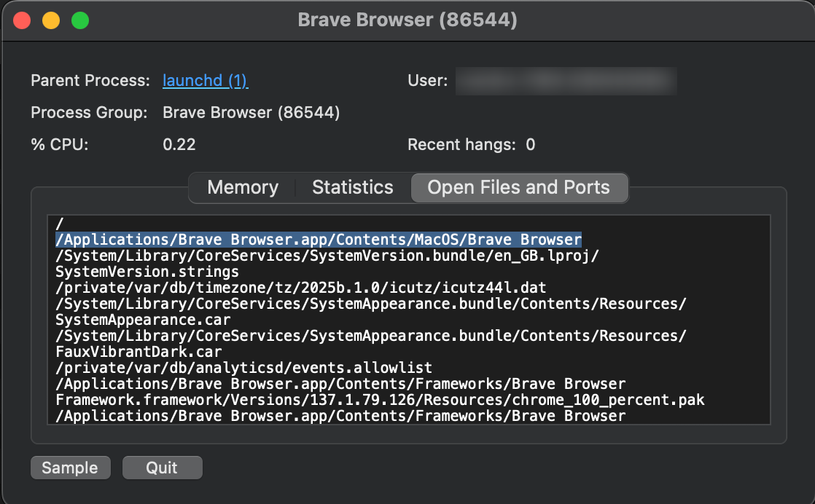
Task: Minimize the window with the yellow button
Action: point(51,20)
